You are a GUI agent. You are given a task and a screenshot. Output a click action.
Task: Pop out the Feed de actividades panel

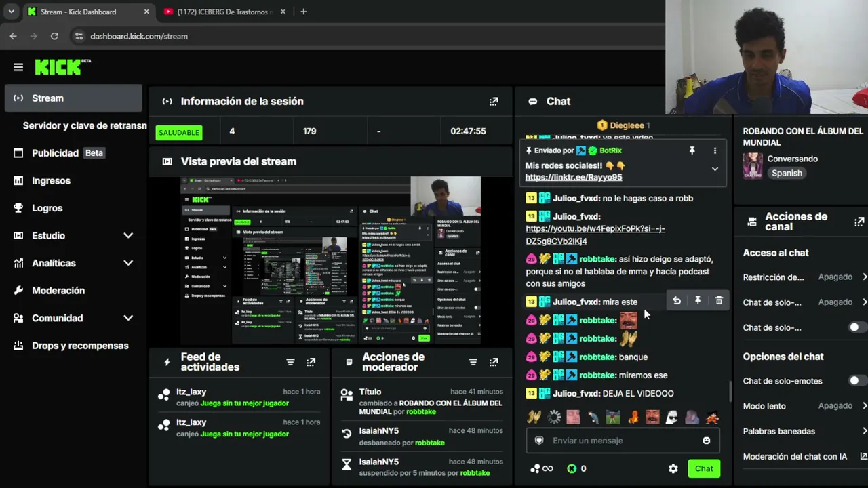coord(311,363)
